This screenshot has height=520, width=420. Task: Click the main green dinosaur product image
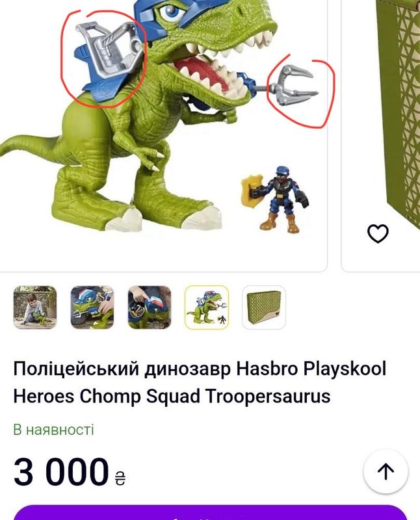pos(163,133)
